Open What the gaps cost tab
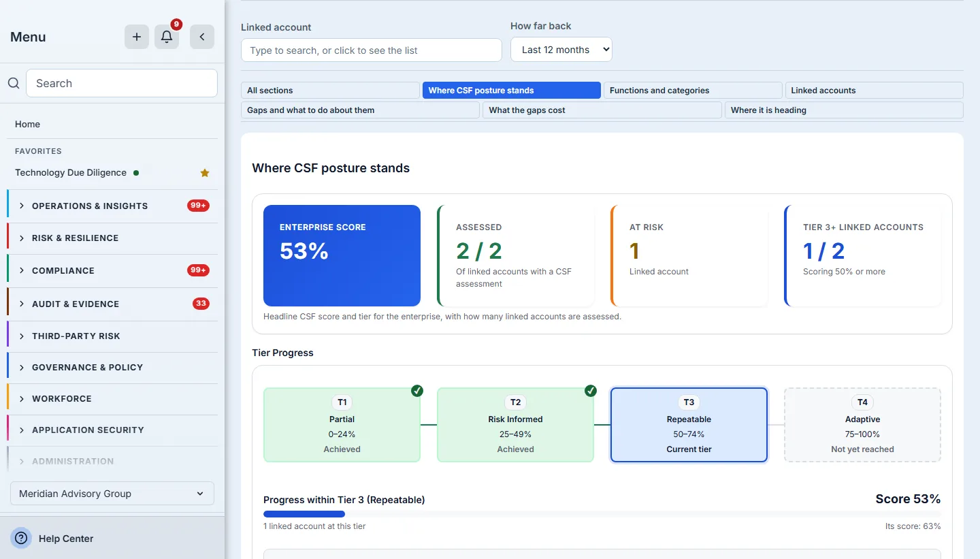This screenshot has height=559, width=980. pos(602,110)
